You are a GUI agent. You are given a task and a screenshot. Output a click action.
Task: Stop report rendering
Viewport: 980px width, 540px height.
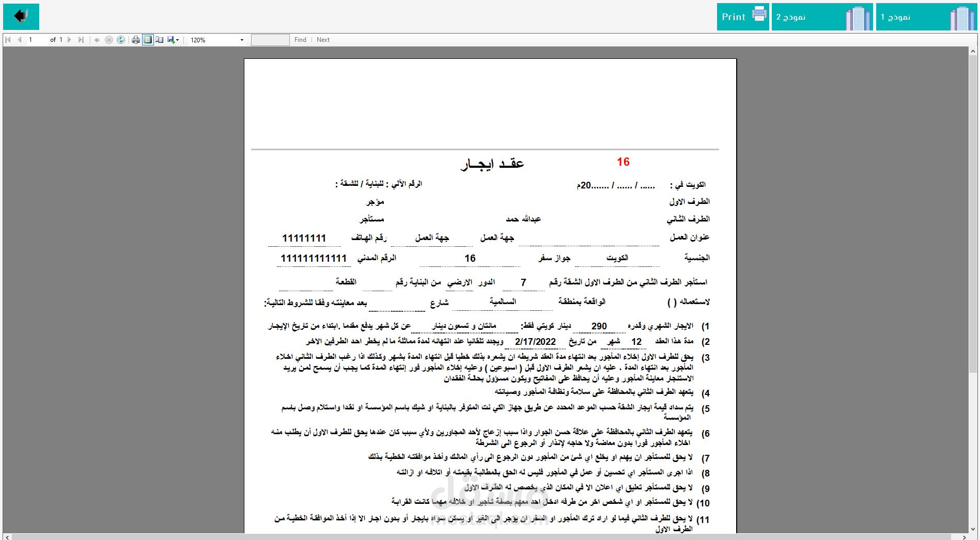108,40
